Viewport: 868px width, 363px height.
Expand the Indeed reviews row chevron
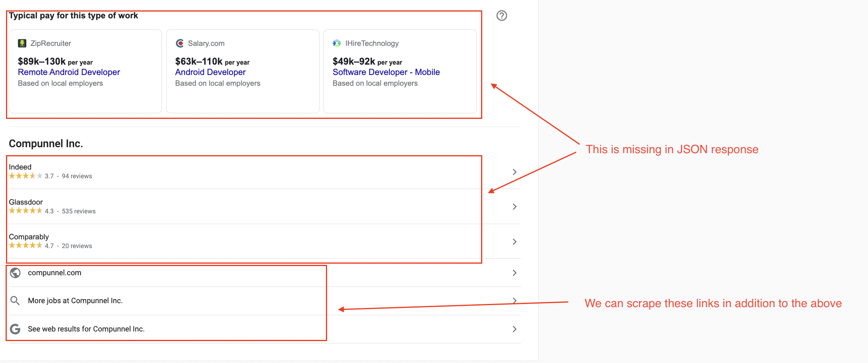click(515, 172)
